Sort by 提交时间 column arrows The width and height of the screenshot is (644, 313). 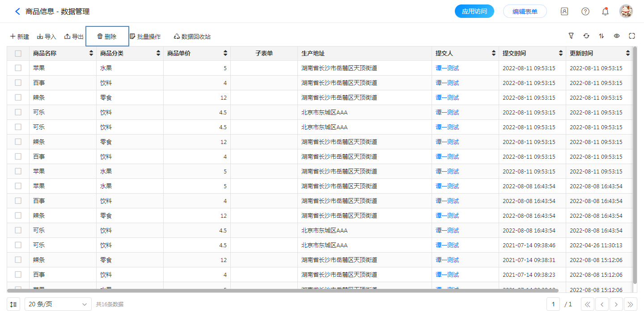(561, 54)
